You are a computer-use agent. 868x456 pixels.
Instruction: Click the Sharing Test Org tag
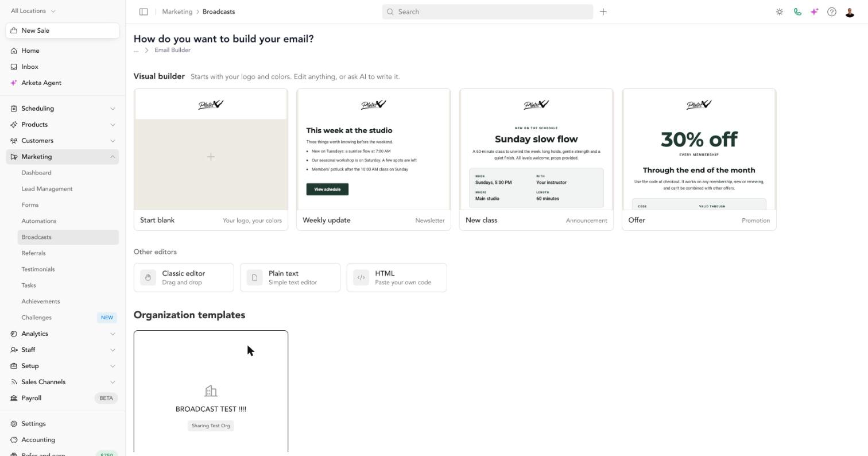[x=211, y=426]
